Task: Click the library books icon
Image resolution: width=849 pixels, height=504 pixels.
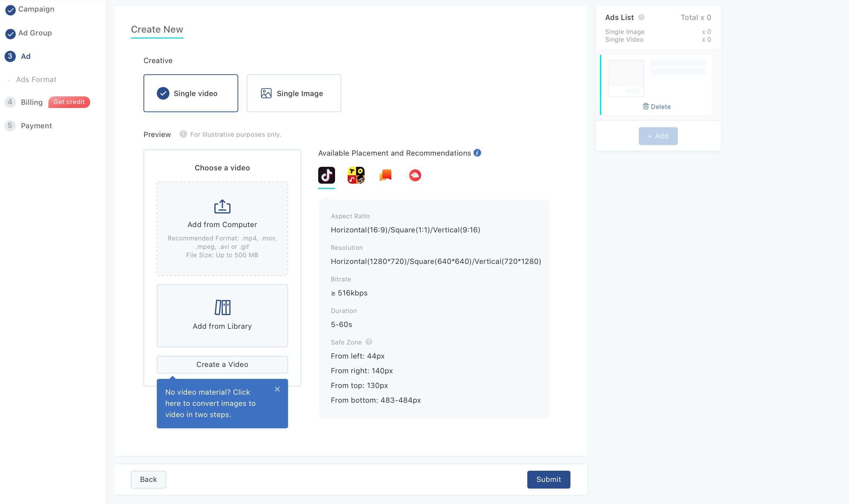Action: pyautogui.click(x=222, y=307)
